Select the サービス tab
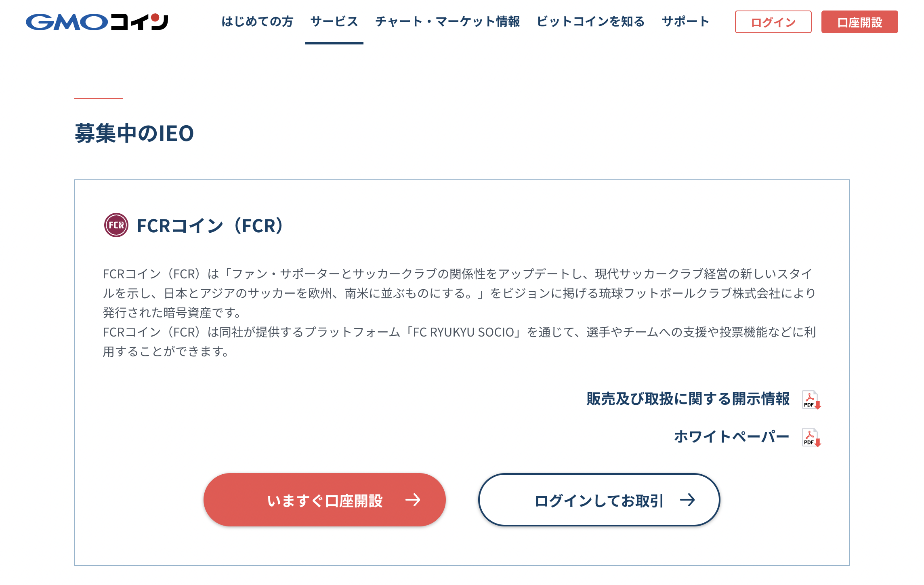Viewport: 924px width, 585px height. coord(334,21)
